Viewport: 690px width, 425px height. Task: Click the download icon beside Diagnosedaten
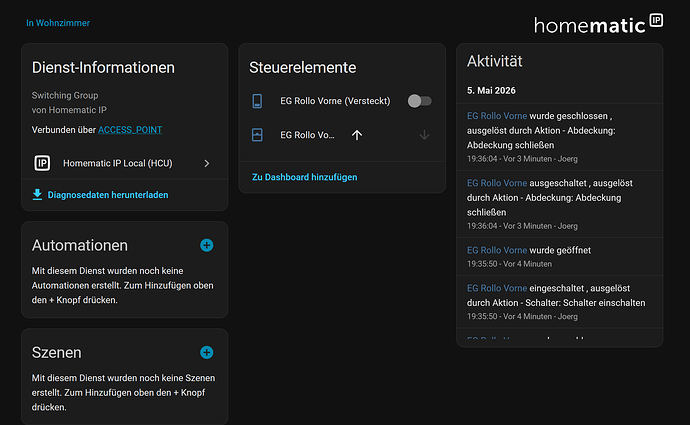tap(37, 194)
